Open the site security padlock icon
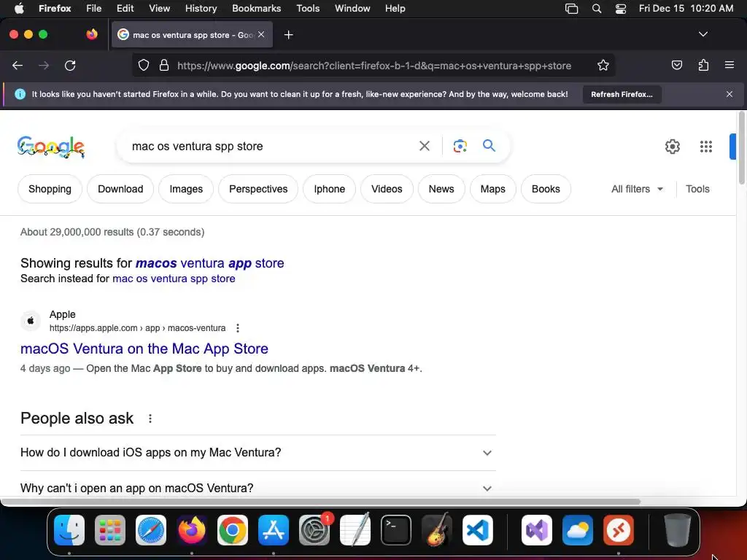Image resolution: width=747 pixels, height=560 pixels. point(164,66)
